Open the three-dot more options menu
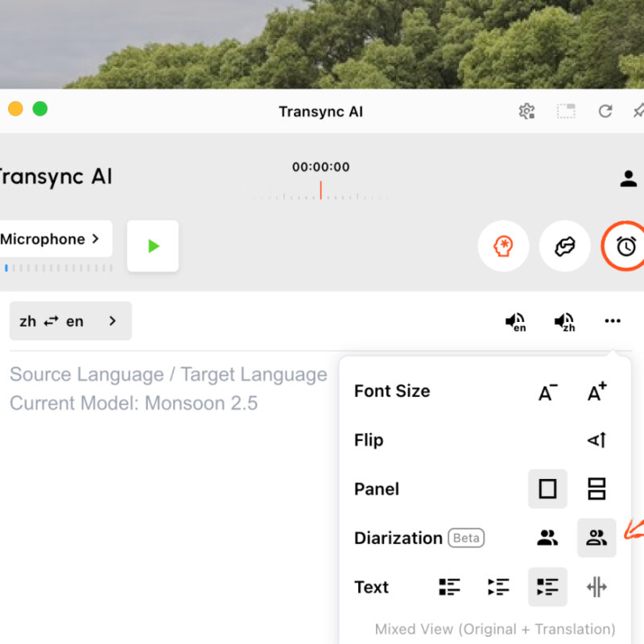 coord(613,320)
